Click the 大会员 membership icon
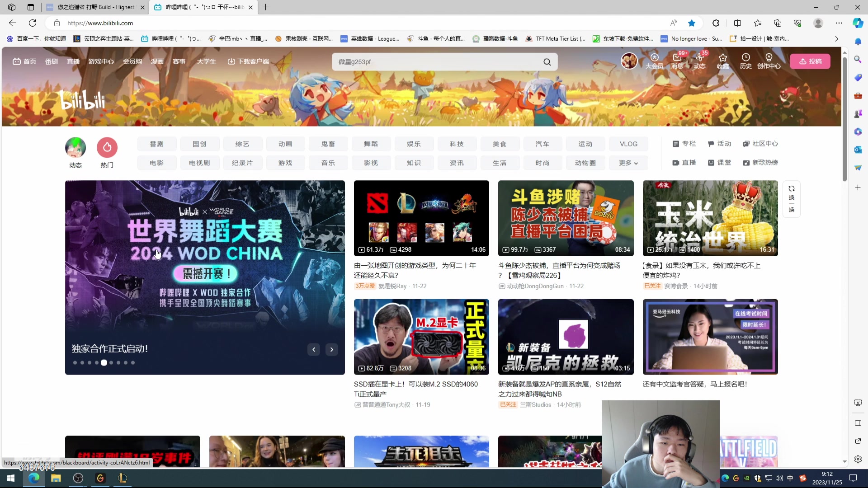The width and height of the screenshot is (868, 488). [655, 61]
